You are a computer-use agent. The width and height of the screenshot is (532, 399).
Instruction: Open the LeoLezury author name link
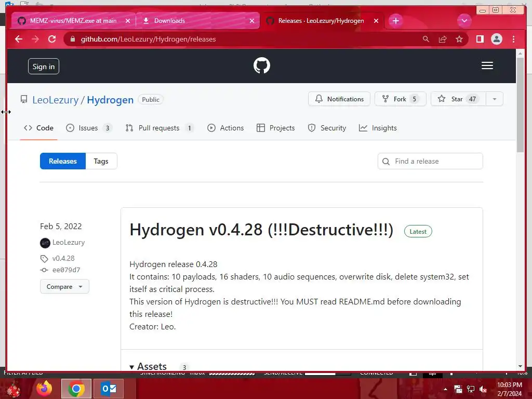click(69, 243)
